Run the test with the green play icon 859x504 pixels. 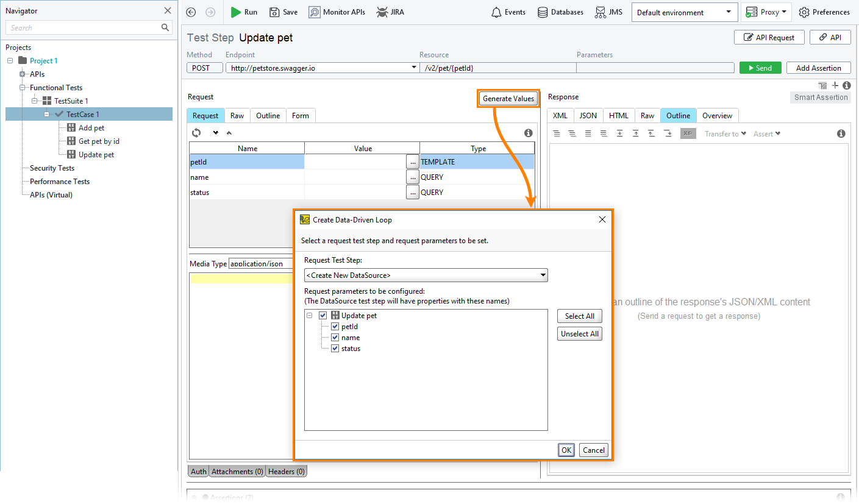(236, 12)
